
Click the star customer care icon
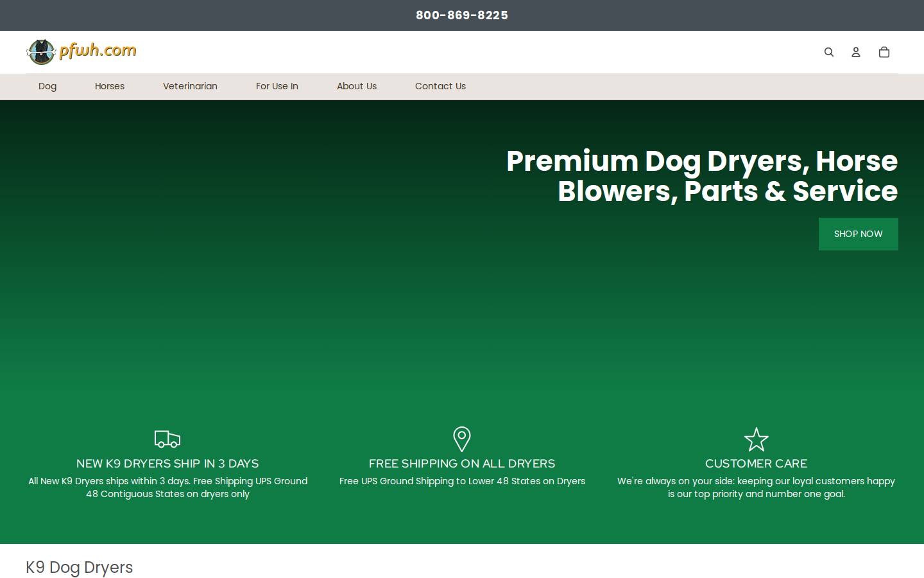pyautogui.click(x=756, y=439)
